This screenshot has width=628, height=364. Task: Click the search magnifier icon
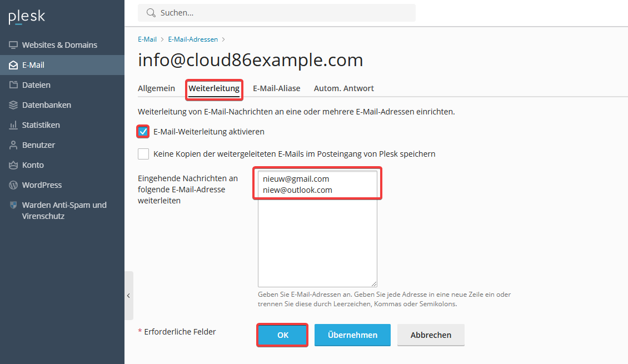pos(151,13)
